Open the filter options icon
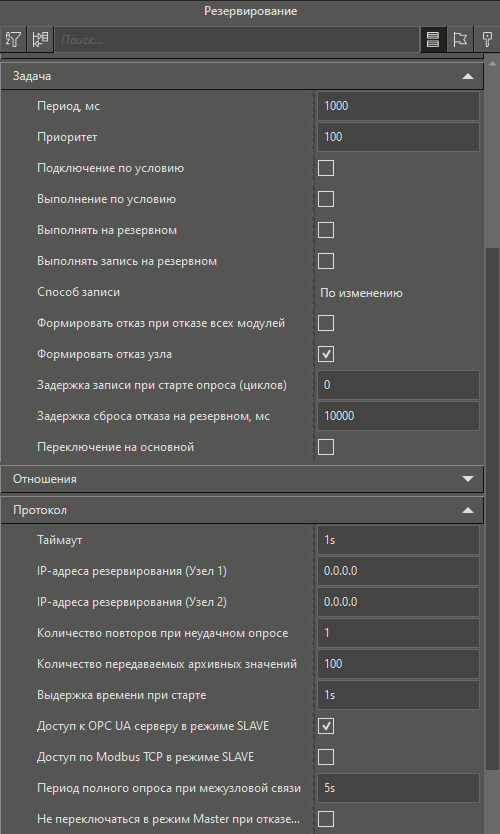Image resolution: width=500 pixels, height=834 pixels. click(13, 39)
